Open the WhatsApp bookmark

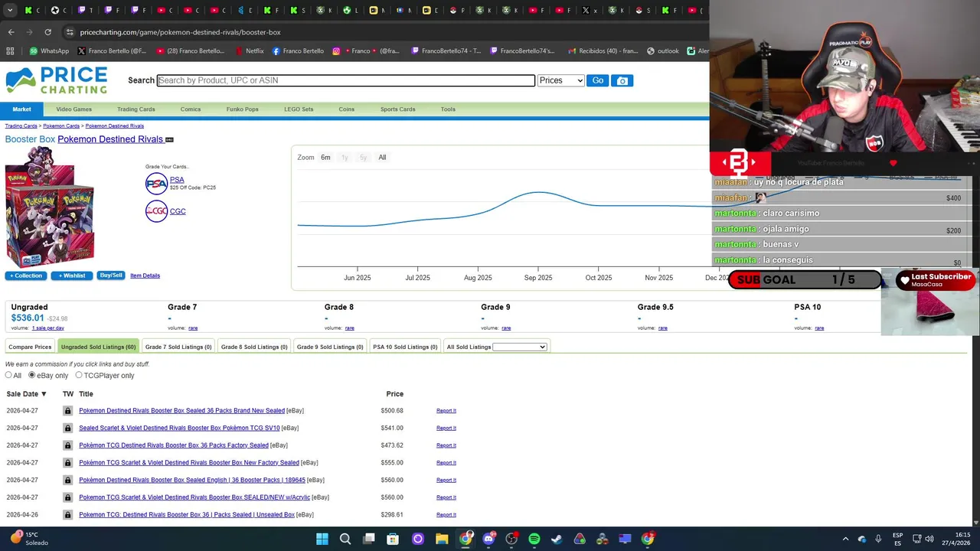click(x=49, y=51)
